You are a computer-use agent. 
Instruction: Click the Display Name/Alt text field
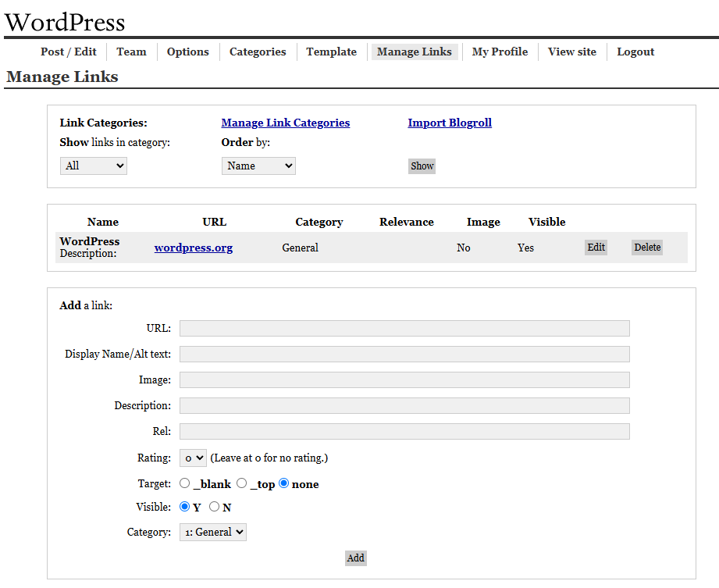[x=404, y=354]
